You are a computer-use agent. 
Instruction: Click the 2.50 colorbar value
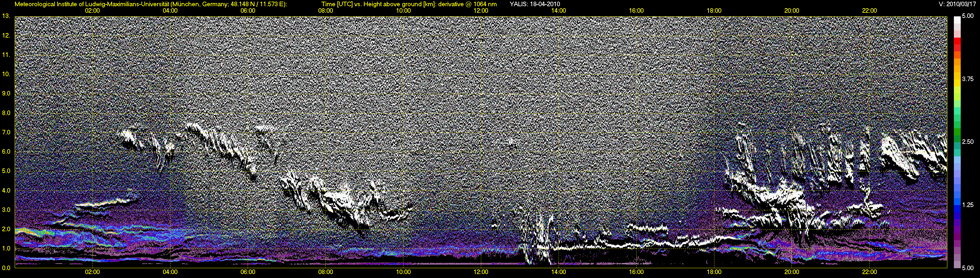(968, 142)
